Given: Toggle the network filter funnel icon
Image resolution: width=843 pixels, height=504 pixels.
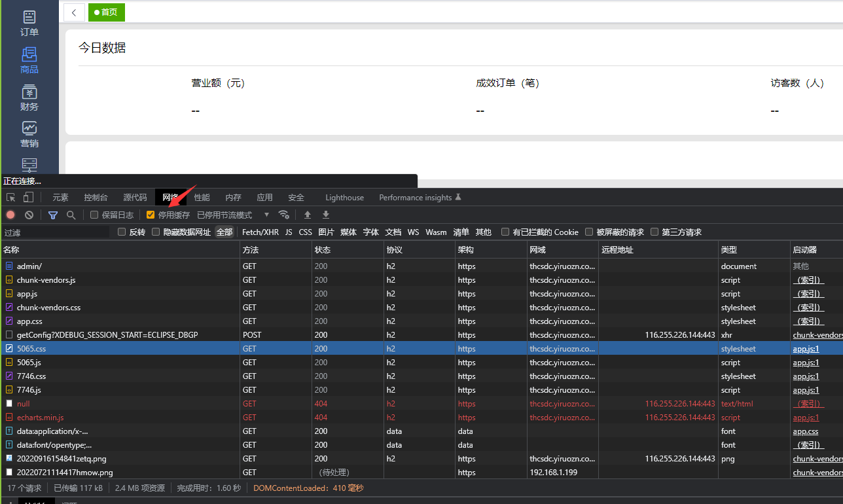Looking at the screenshot, I should (53, 215).
